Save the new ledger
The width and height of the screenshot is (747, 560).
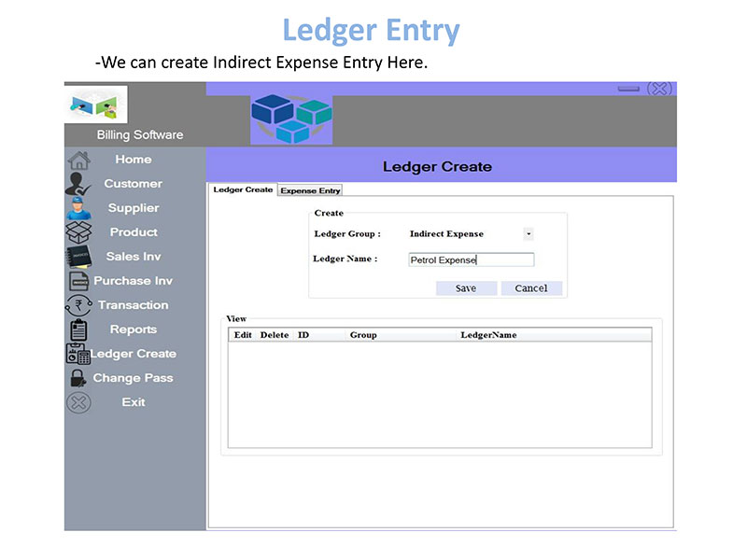[466, 288]
